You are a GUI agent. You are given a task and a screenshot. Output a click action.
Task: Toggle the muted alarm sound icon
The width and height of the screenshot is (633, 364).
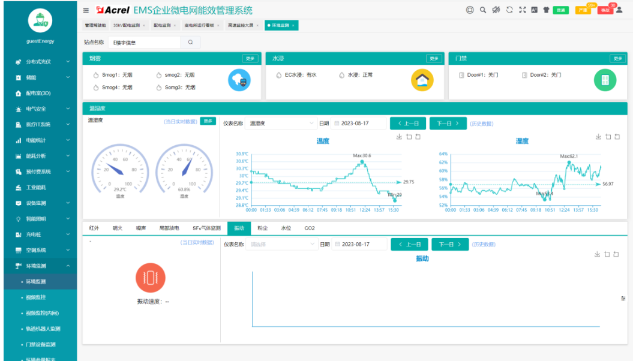496,10
